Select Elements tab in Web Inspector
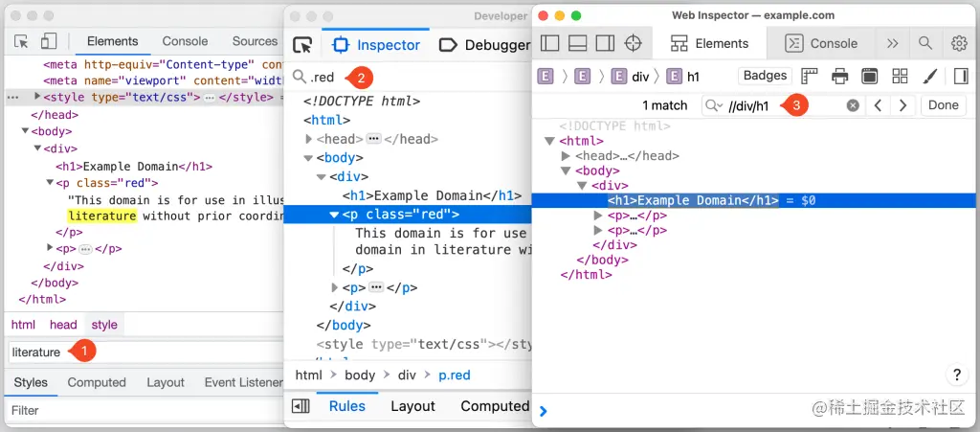 coord(709,43)
